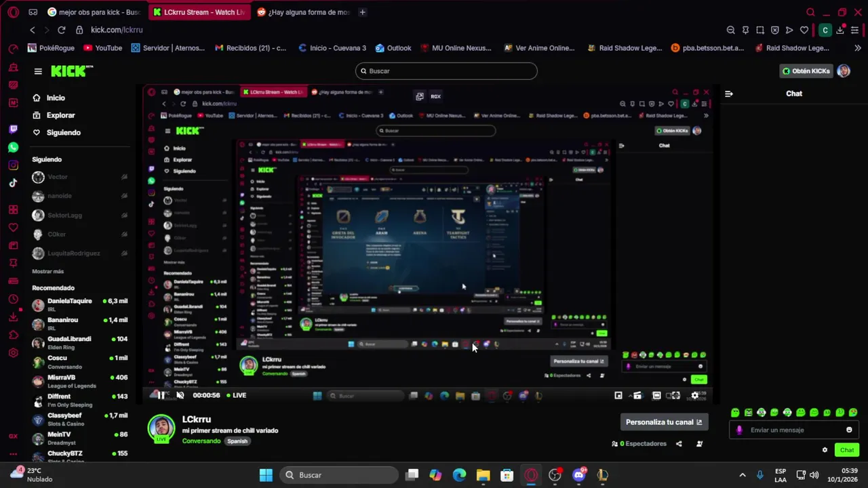868x488 pixels.
Task: Toggle notifications for Vector channel
Action: click(x=124, y=177)
